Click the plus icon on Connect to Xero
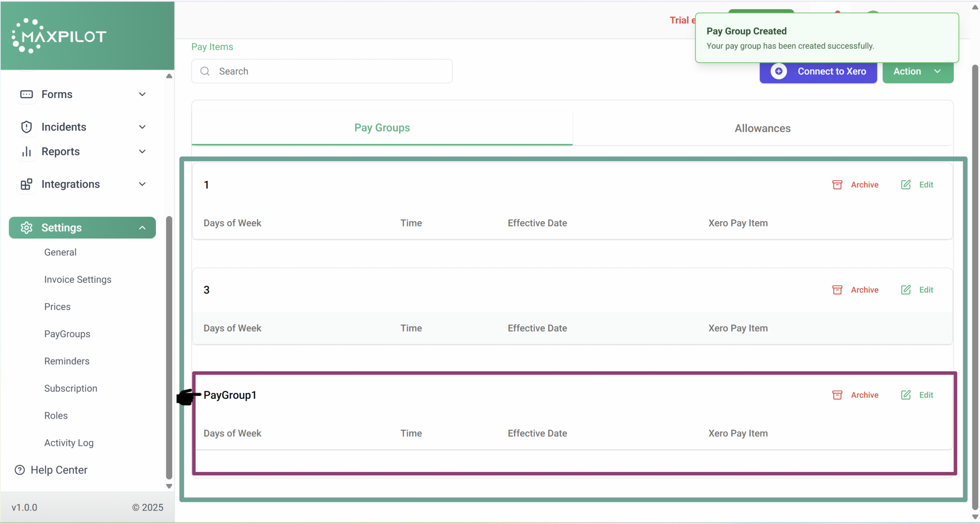This screenshot has width=980, height=524. (778, 71)
